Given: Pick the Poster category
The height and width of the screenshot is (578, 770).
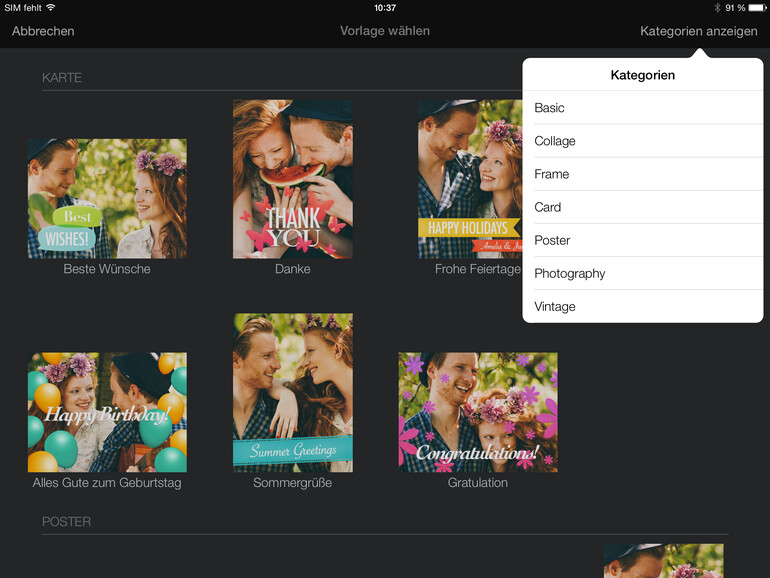Looking at the screenshot, I should tap(643, 240).
